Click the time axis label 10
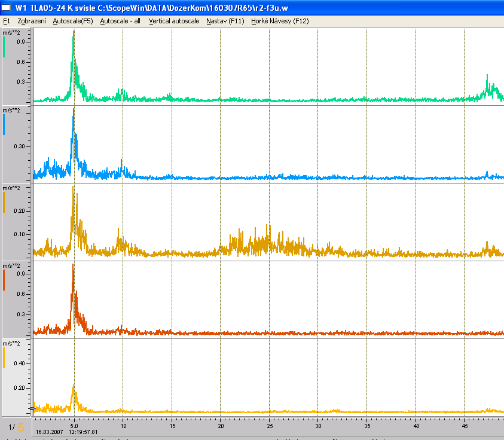The height and width of the screenshot is (440, 504). tap(123, 426)
